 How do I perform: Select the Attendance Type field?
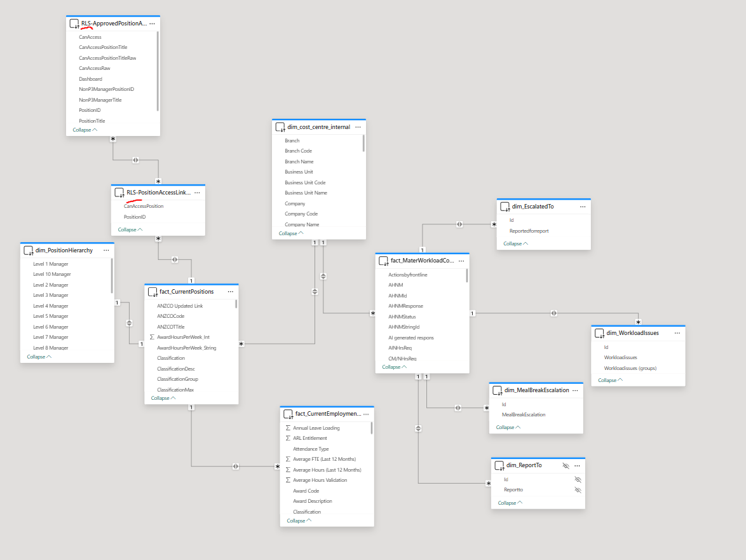[x=311, y=449]
